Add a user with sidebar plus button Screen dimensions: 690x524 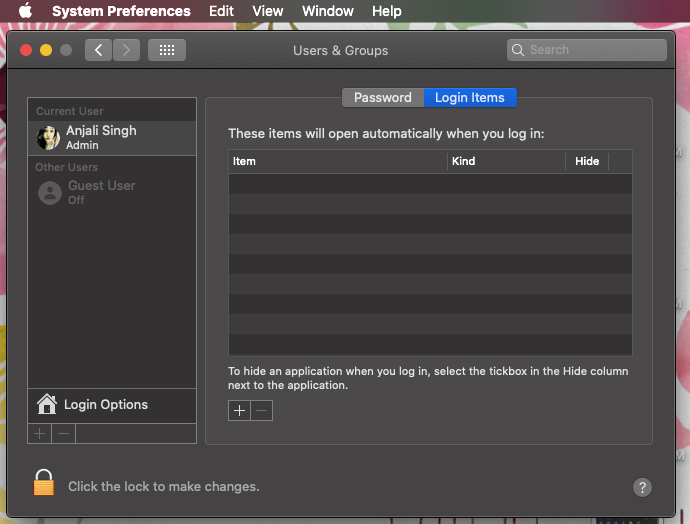coord(39,434)
